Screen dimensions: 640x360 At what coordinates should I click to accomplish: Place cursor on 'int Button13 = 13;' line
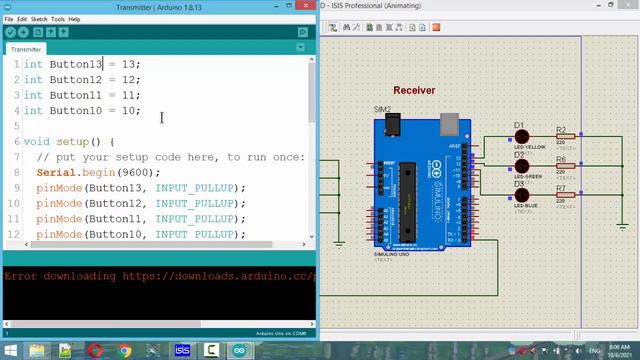(x=82, y=64)
